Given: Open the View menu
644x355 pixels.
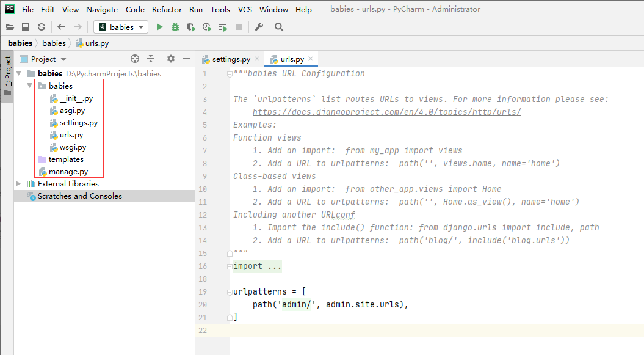Looking at the screenshot, I should tap(70, 9).
